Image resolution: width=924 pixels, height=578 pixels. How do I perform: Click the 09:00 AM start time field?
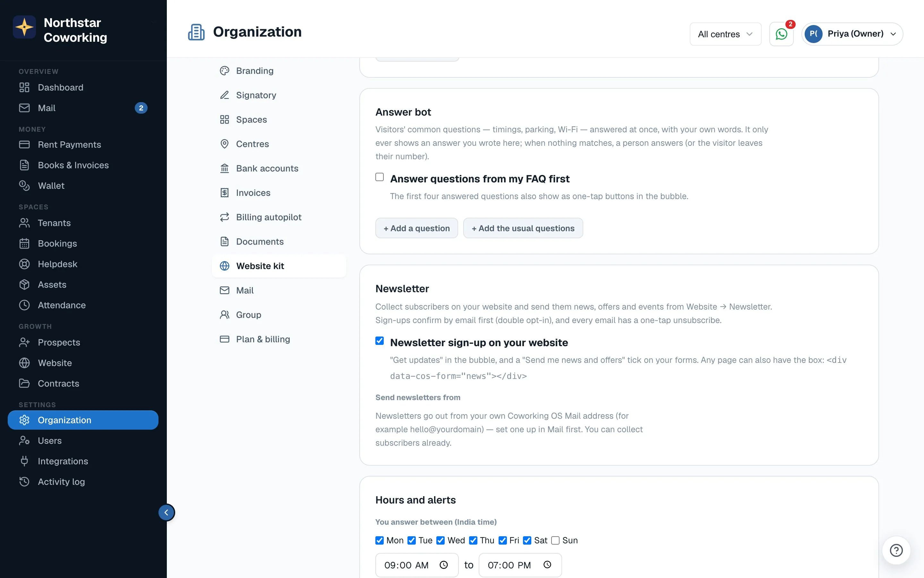tap(416, 565)
